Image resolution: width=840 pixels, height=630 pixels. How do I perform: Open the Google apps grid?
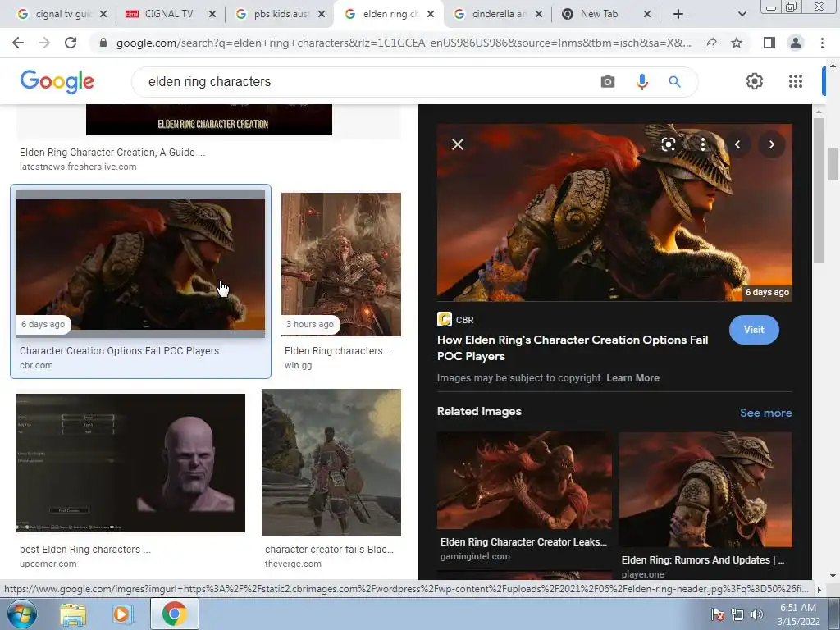pos(796,81)
